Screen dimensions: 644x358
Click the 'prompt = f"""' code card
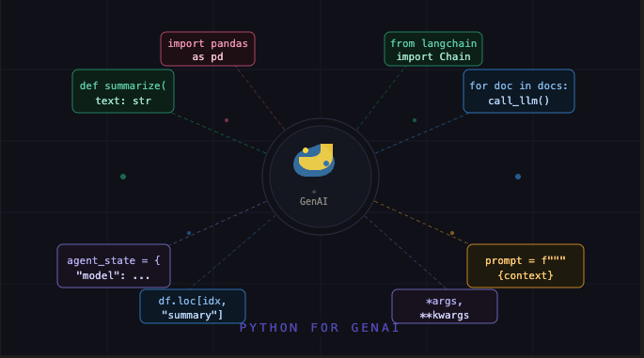(x=526, y=266)
